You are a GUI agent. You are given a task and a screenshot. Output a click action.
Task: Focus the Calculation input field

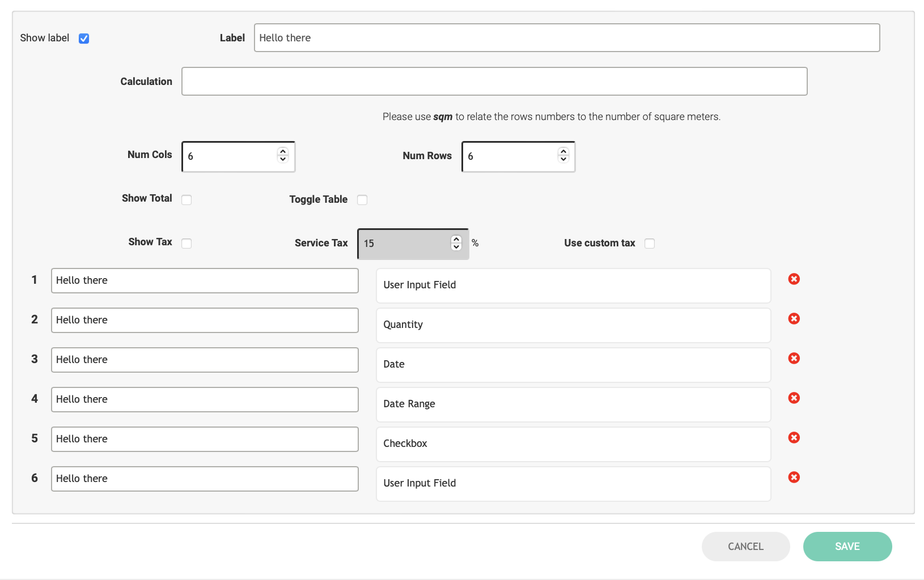[x=494, y=82]
